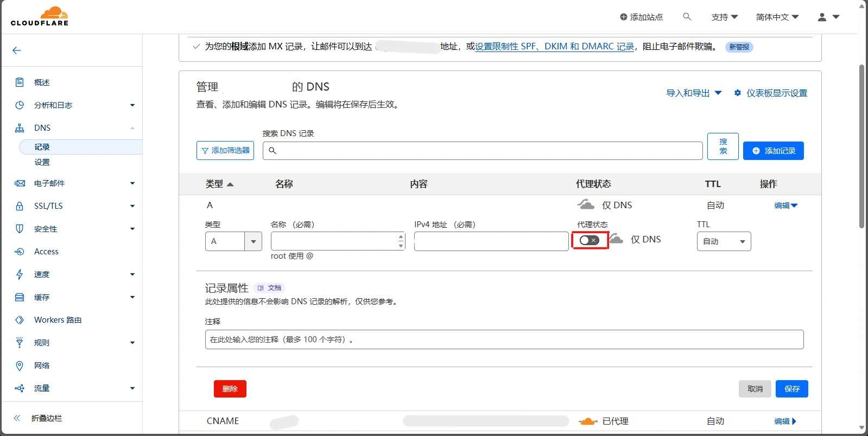Click the 网络 location pin icon
868x436 pixels.
[20, 366]
